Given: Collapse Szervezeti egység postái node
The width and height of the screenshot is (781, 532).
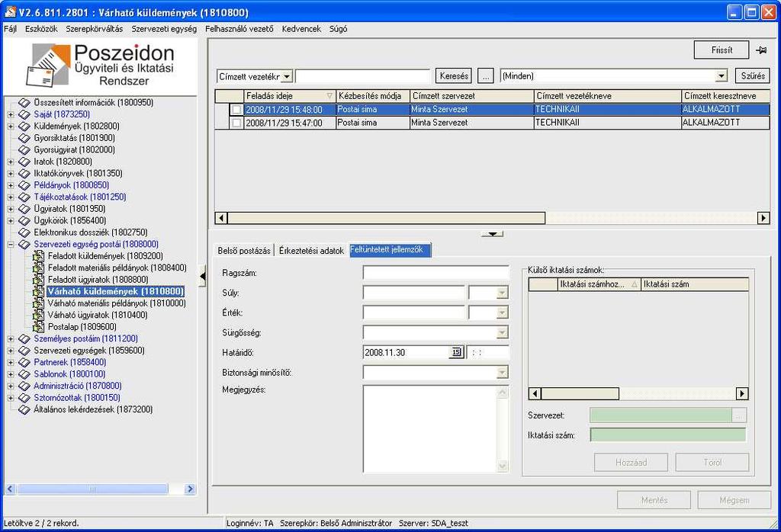Looking at the screenshot, I should pyautogui.click(x=11, y=245).
